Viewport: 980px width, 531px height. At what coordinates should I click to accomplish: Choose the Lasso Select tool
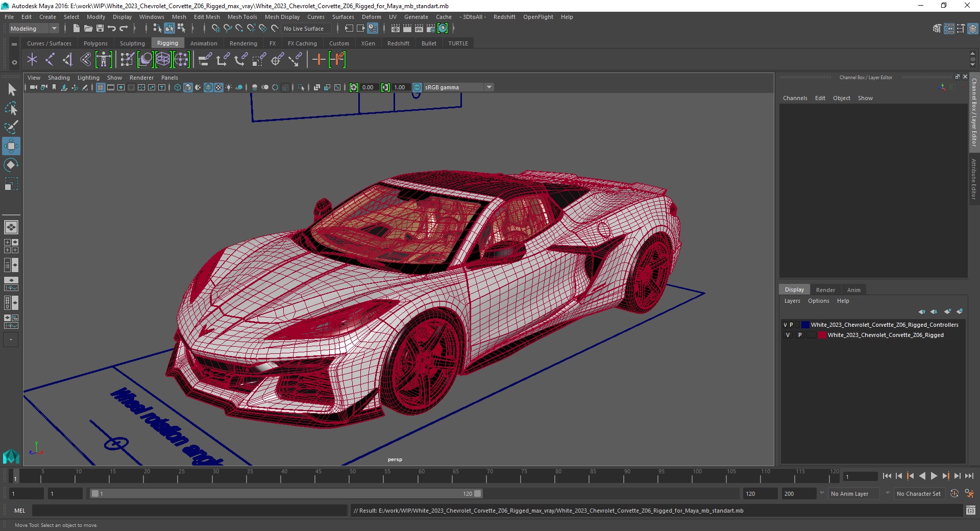[11, 108]
